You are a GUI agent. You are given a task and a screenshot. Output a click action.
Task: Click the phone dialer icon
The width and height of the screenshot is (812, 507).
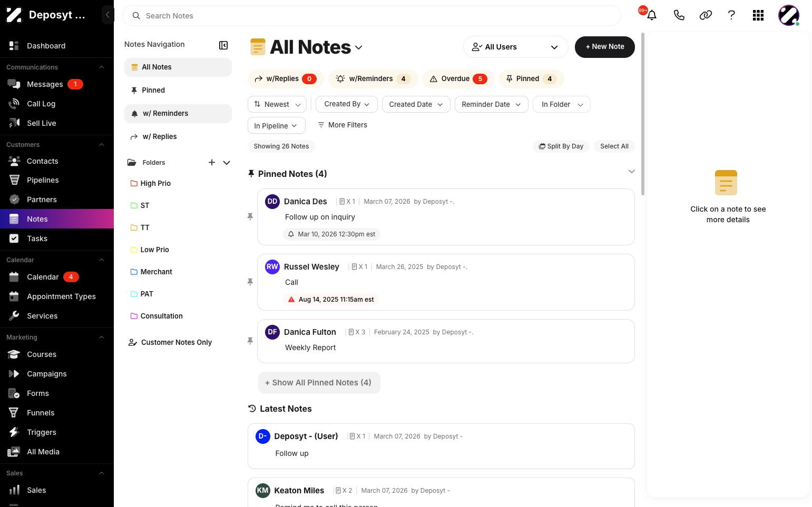pyautogui.click(x=679, y=15)
